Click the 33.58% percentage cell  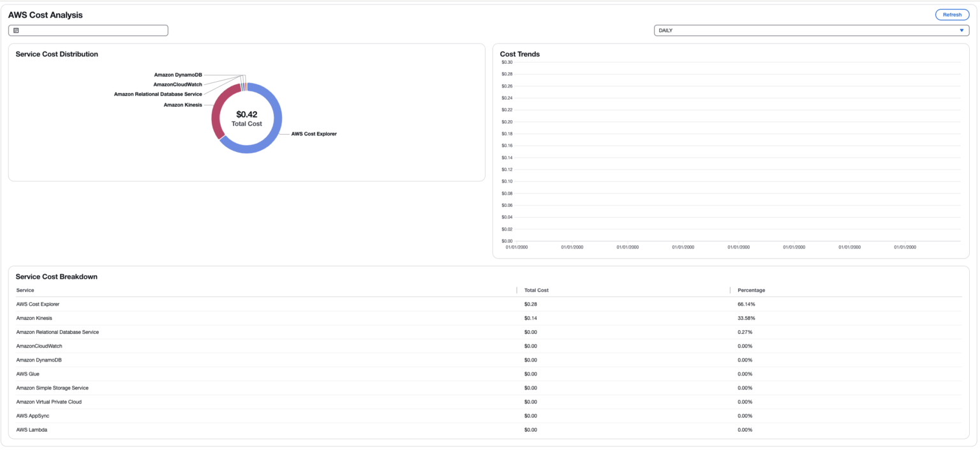click(746, 318)
